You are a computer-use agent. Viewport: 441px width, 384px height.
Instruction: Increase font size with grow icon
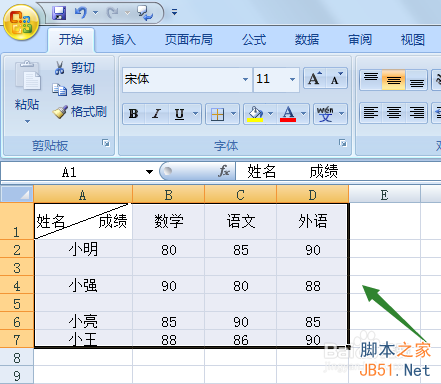tap(314, 79)
